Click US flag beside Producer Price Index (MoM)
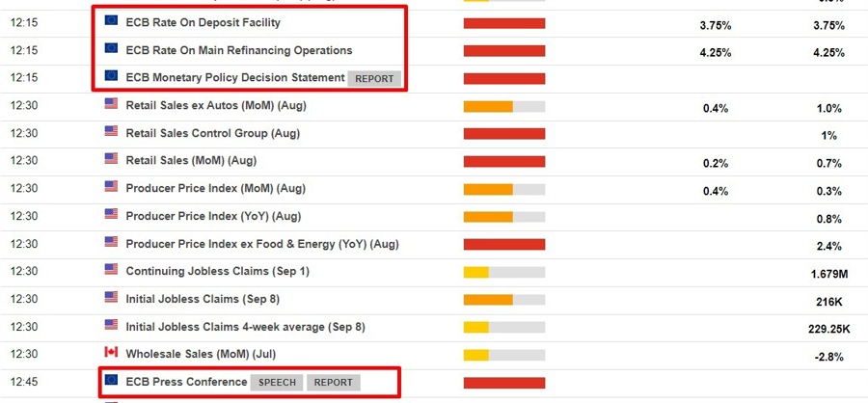Image resolution: width=868 pixels, height=403 pixels. tap(111, 188)
